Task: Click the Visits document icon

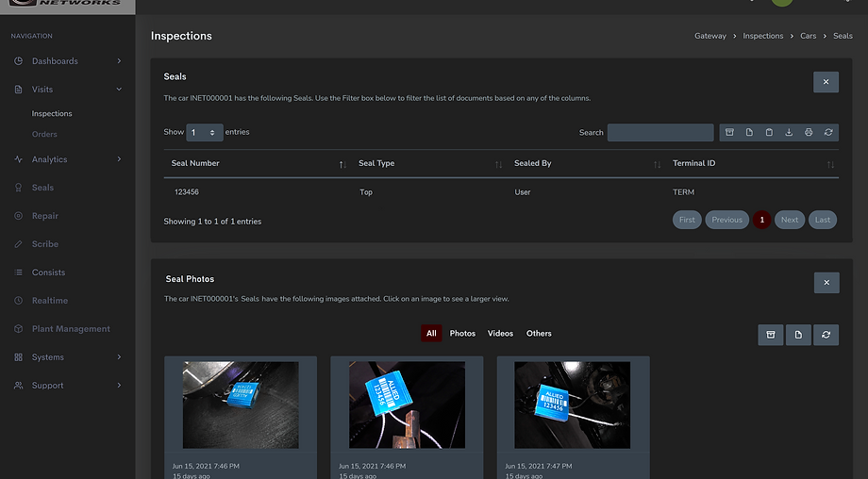Action: [18, 89]
